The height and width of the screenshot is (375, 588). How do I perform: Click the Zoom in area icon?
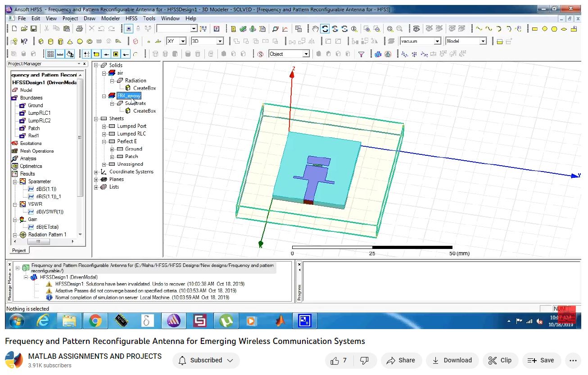367,29
